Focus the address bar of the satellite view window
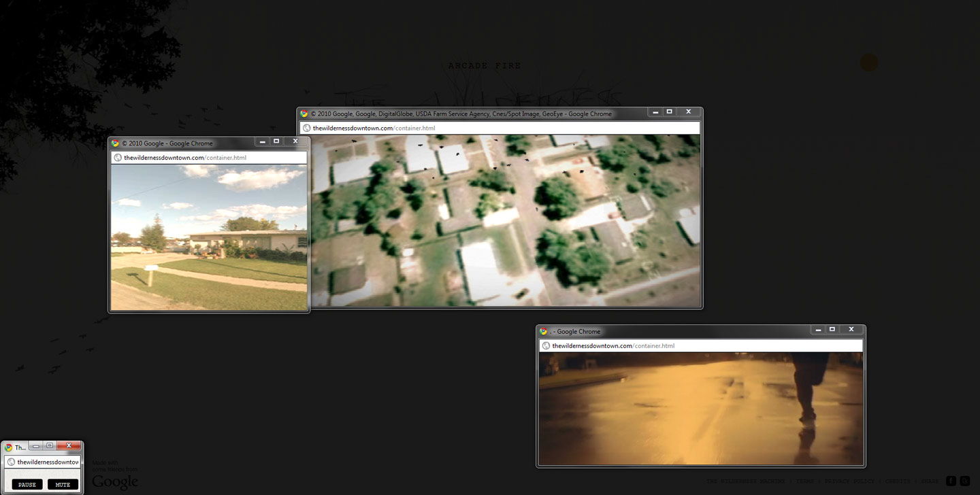 (x=500, y=129)
